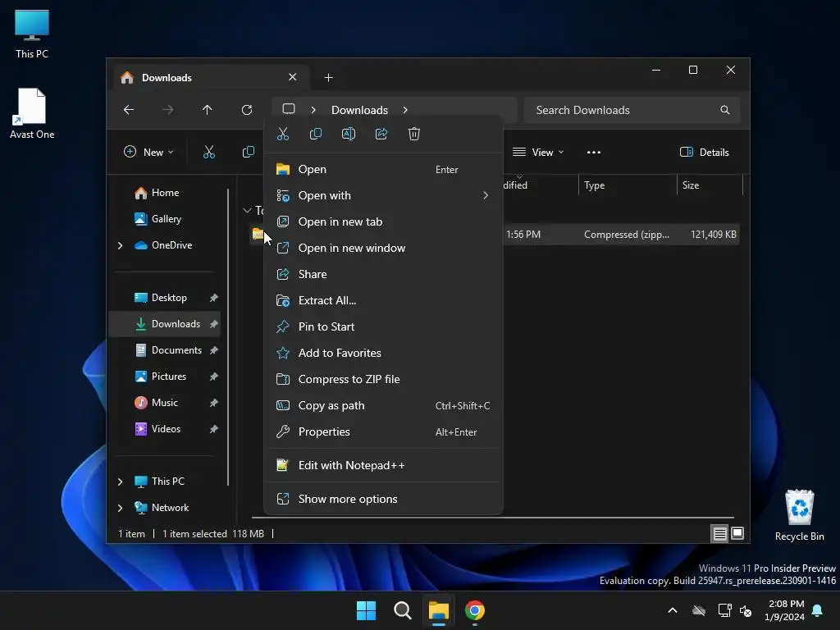Open Home in navigation pane

(x=165, y=193)
